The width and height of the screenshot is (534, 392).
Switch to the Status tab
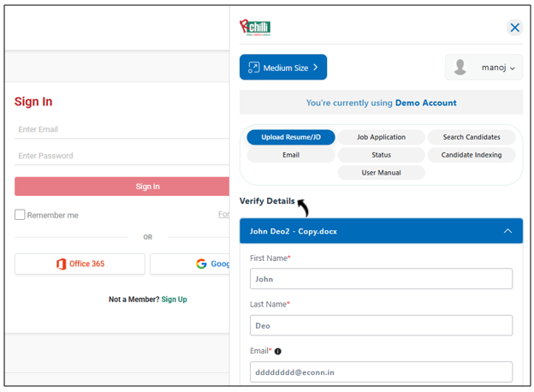(x=381, y=155)
